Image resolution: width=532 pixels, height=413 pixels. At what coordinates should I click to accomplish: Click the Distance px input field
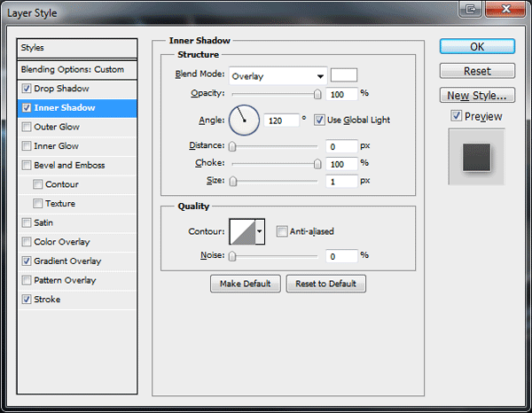(341, 146)
